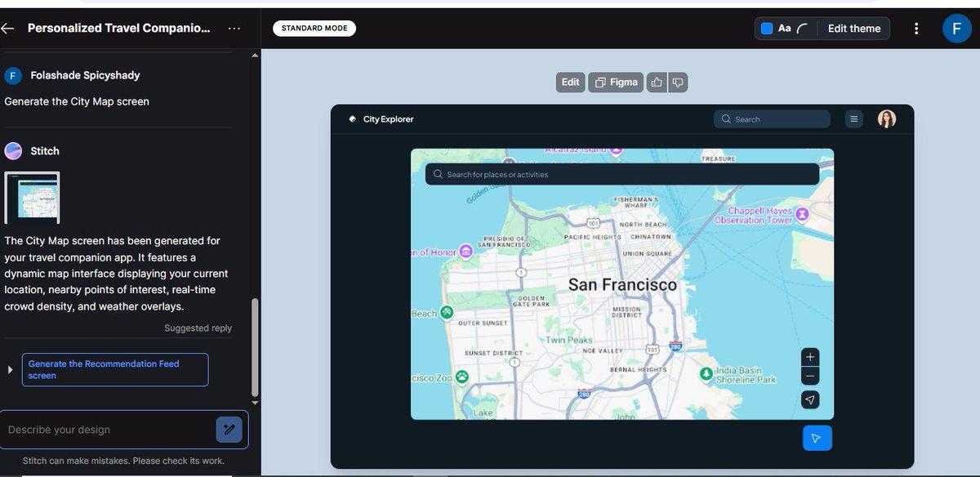Viewport: 980px width, 477px height.
Task: Open the City Explorer hamburger menu
Action: pos(853,118)
